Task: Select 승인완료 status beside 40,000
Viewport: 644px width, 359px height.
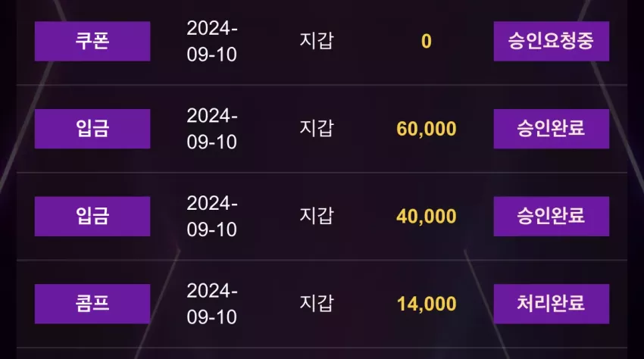Action: (551, 216)
